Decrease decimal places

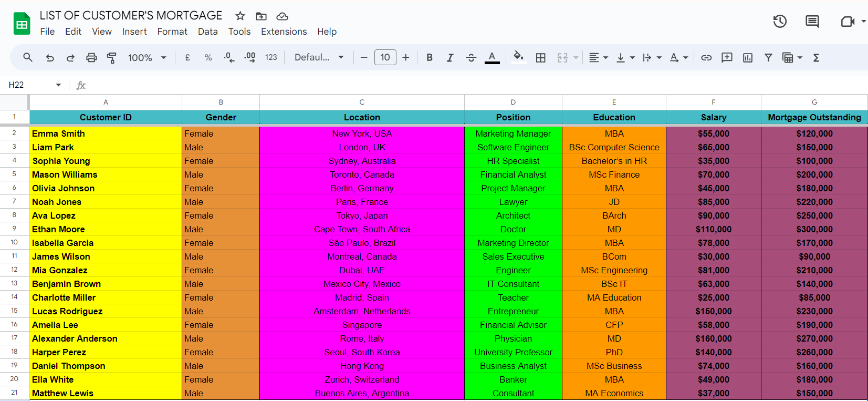[229, 58]
